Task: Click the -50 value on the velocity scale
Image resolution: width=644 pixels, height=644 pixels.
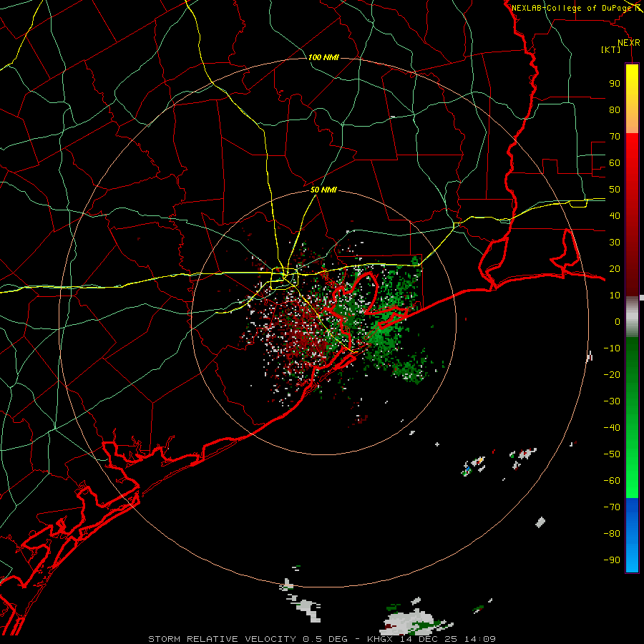Action: 612,454
